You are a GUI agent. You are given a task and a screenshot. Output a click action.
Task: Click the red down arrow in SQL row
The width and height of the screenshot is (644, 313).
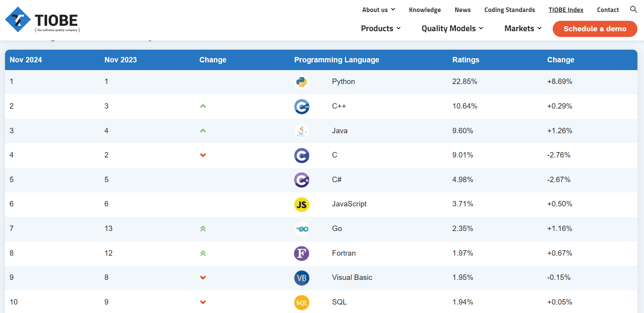(203, 302)
